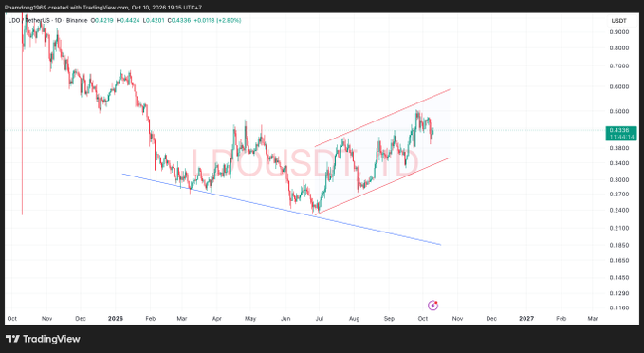Click the bar countdown 11:44:14
This screenshot has height=353, width=644.
pyautogui.click(x=621, y=137)
